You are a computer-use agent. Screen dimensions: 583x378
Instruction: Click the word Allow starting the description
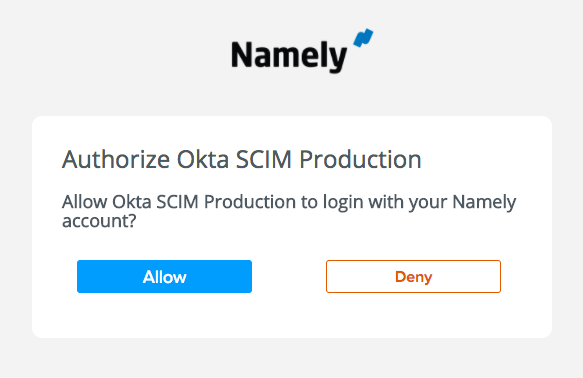click(85, 202)
